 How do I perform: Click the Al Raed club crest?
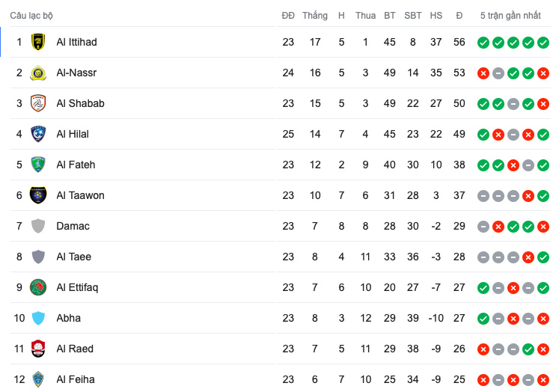pyautogui.click(x=38, y=349)
